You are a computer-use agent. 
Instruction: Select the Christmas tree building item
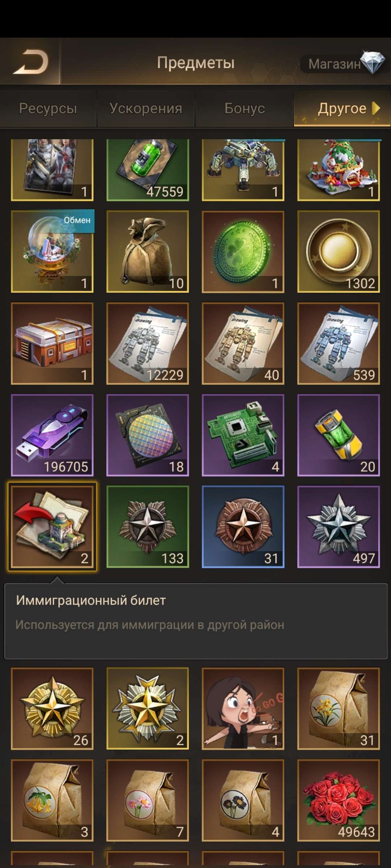[x=339, y=170]
